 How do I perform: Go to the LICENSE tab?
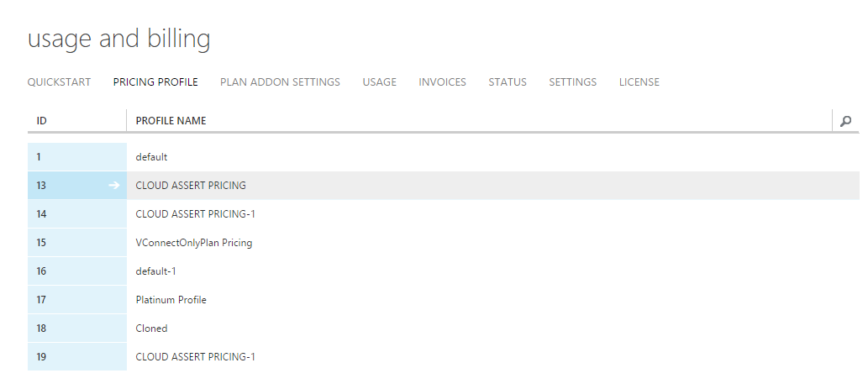coord(639,81)
